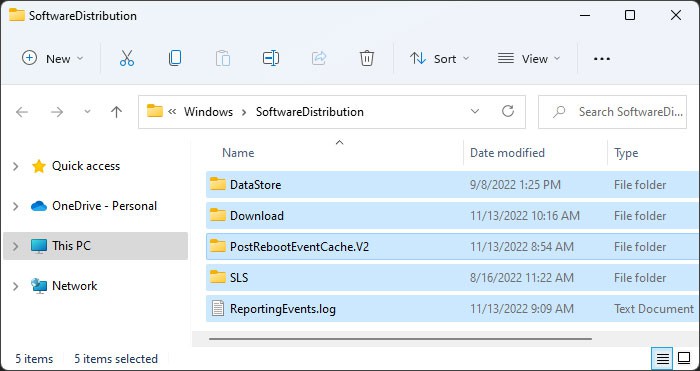Expand Quick access in navigation pane
Image resolution: width=700 pixels, height=371 pixels.
tap(16, 167)
